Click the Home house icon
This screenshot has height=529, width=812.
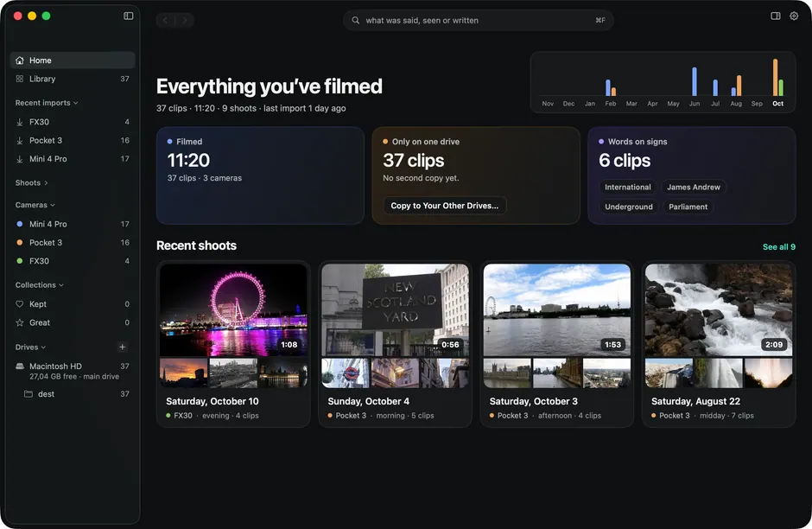pyautogui.click(x=20, y=61)
